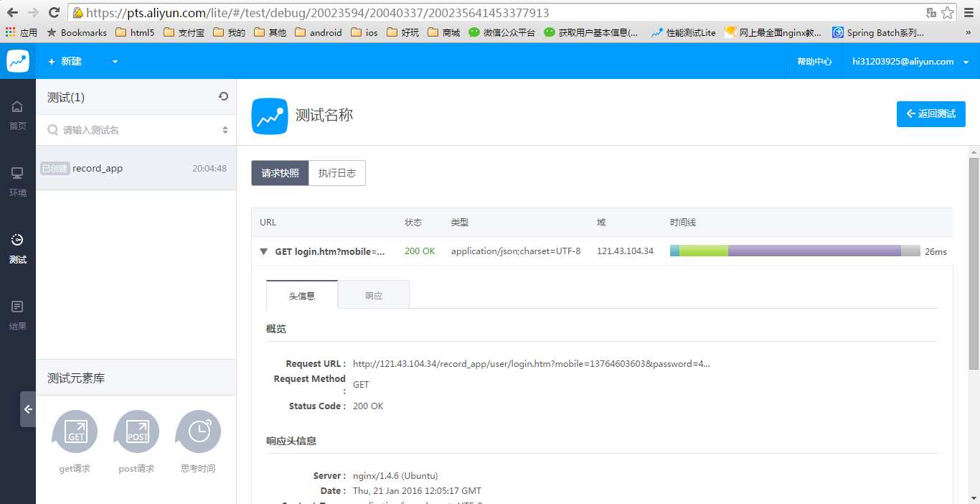Open the Spring Batch系列 bookmark

pos(878,32)
